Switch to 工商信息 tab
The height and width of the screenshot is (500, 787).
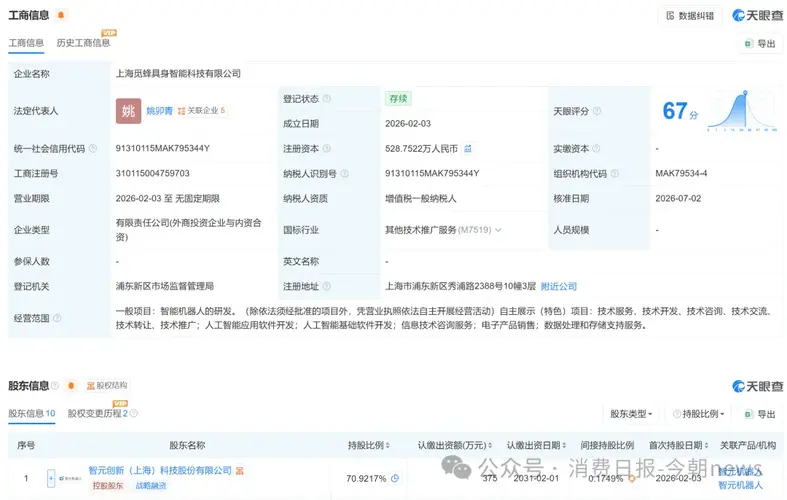[x=26, y=43]
